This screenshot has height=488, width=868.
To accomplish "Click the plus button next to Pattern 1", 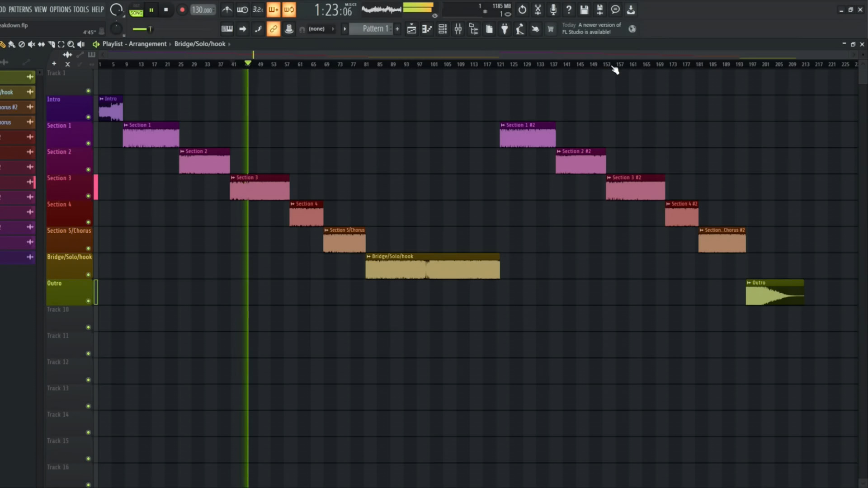I will (x=397, y=29).
